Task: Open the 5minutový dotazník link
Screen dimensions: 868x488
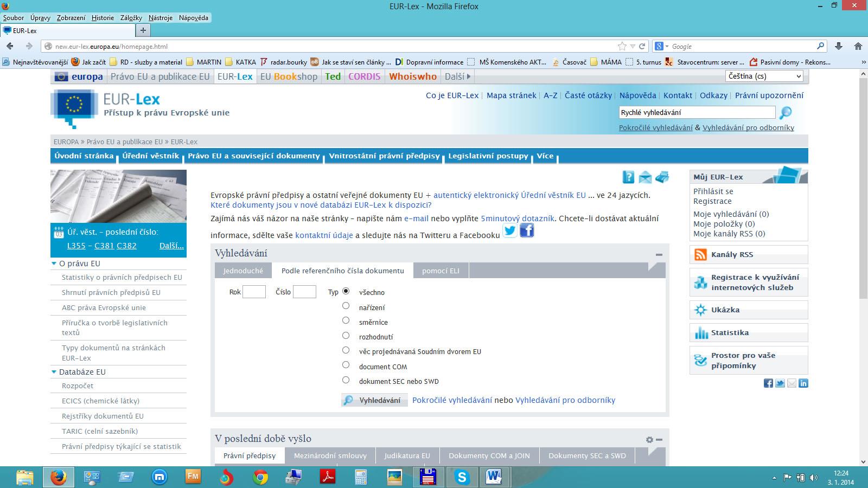Action: (518, 219)
